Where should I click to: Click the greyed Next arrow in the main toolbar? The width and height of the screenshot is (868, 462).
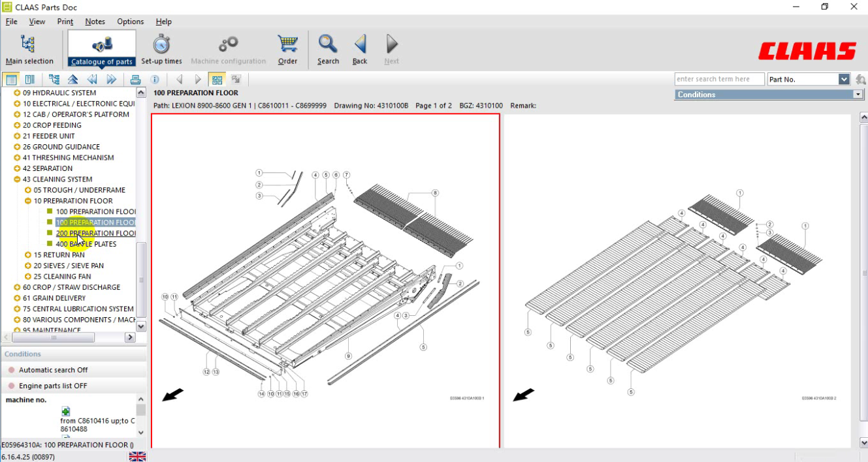coord(391,50)
